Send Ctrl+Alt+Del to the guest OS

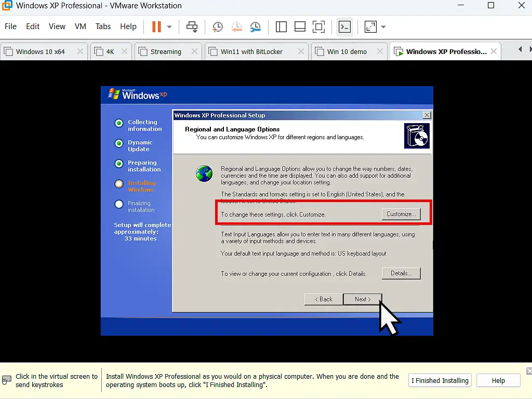pyautogui.click(x=192, y=26)
